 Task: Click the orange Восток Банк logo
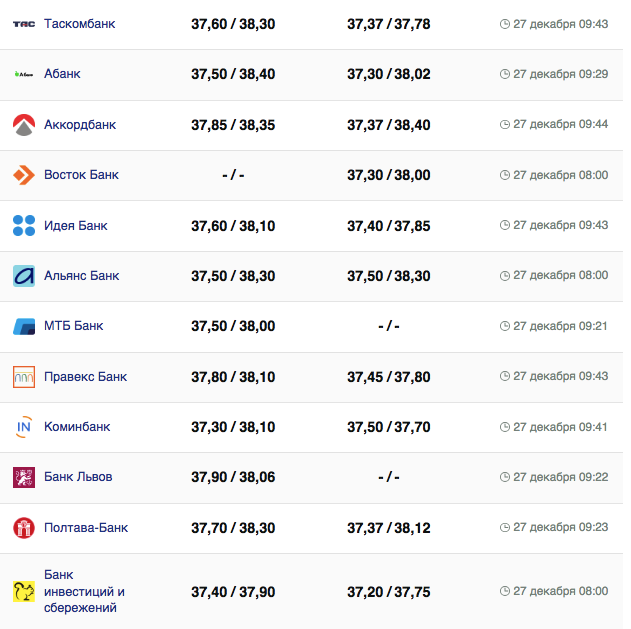(24, 175)
